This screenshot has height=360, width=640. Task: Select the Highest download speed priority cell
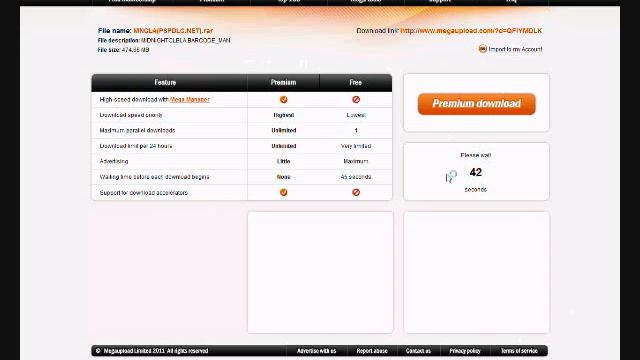coord(283,115)
